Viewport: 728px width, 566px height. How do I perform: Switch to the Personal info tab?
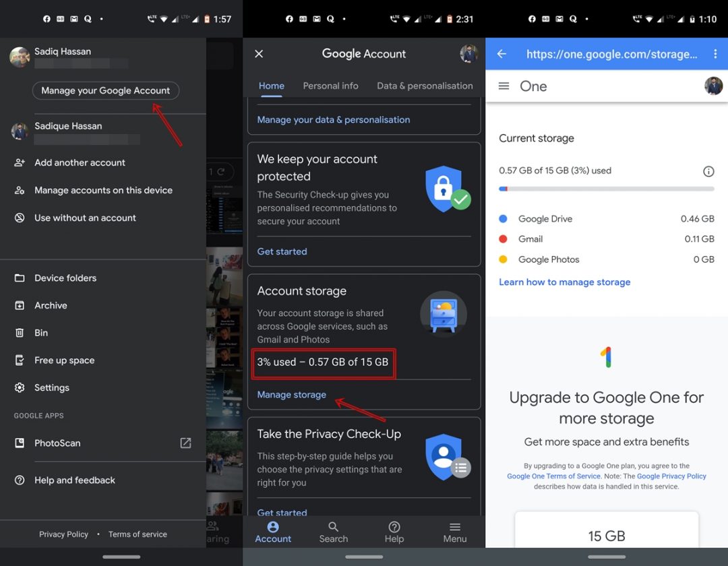(330, 86)
